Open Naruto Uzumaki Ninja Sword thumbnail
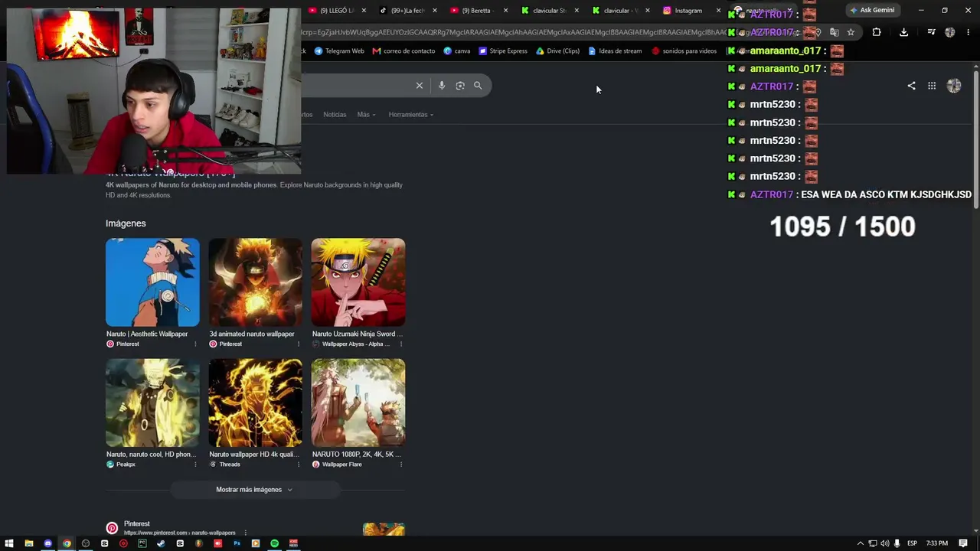 358,282
